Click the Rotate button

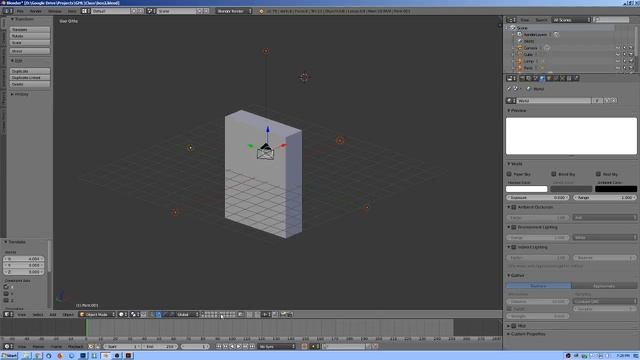(30, 36)
